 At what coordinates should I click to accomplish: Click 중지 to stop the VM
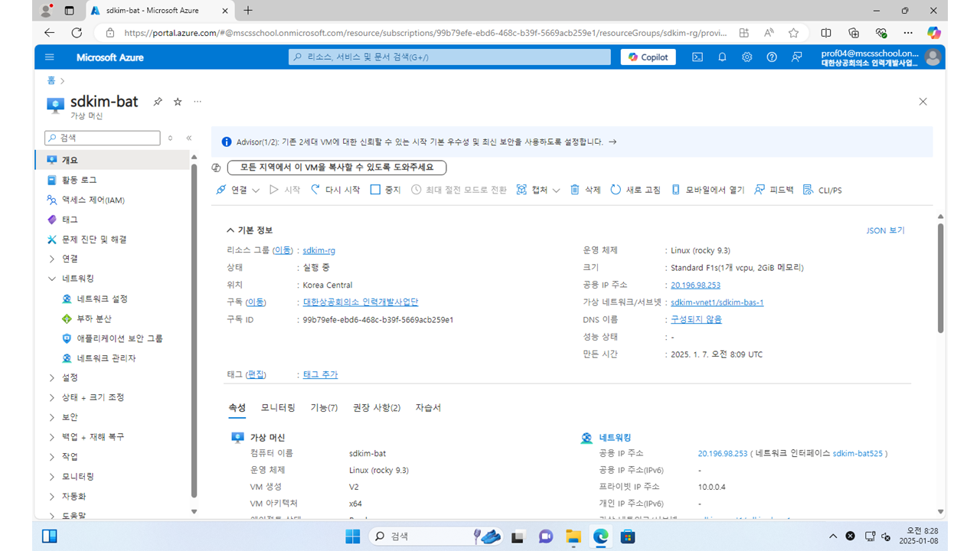[385, 190]
